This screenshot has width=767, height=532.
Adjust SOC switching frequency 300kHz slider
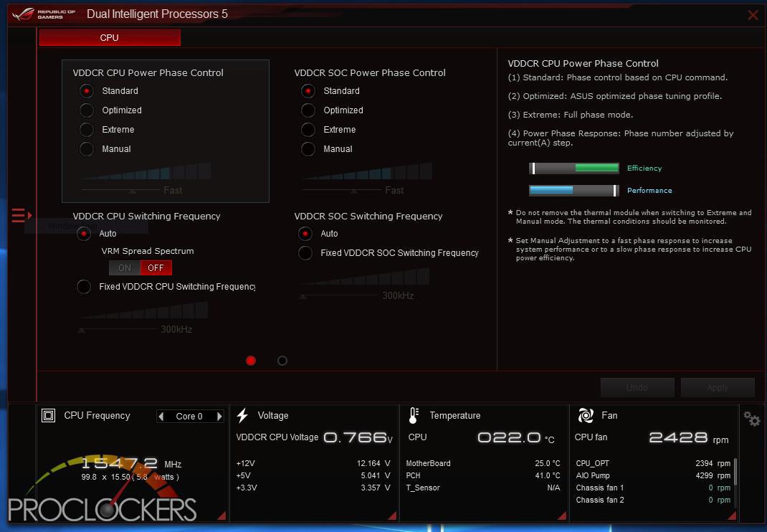tap(302, 296)
